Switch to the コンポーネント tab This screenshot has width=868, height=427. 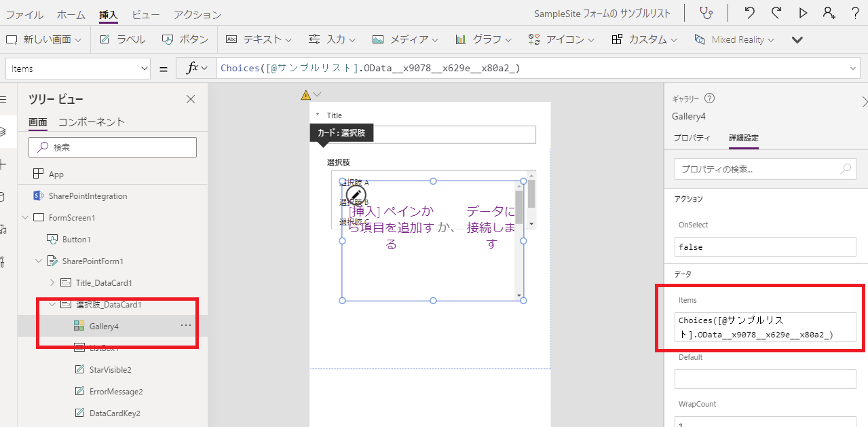tap(92, 122)
